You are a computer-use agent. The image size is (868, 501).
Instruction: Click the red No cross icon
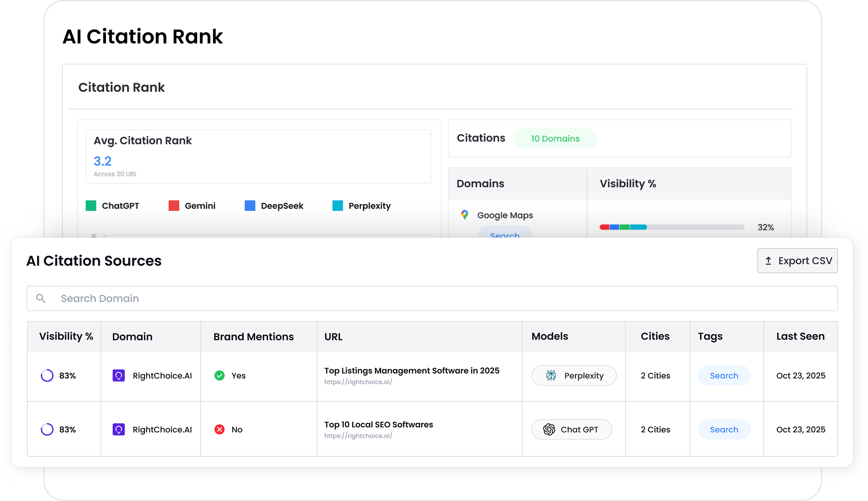(219, 429)
